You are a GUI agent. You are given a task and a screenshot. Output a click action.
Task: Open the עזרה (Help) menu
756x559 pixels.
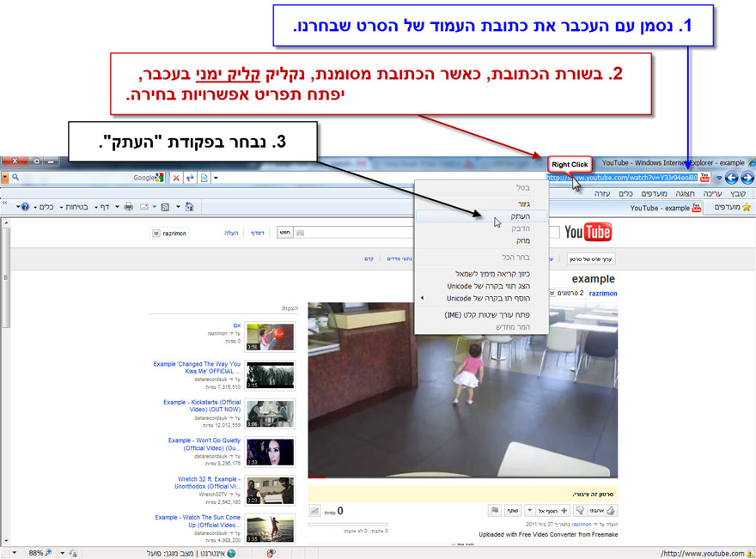tap(601, 193)
